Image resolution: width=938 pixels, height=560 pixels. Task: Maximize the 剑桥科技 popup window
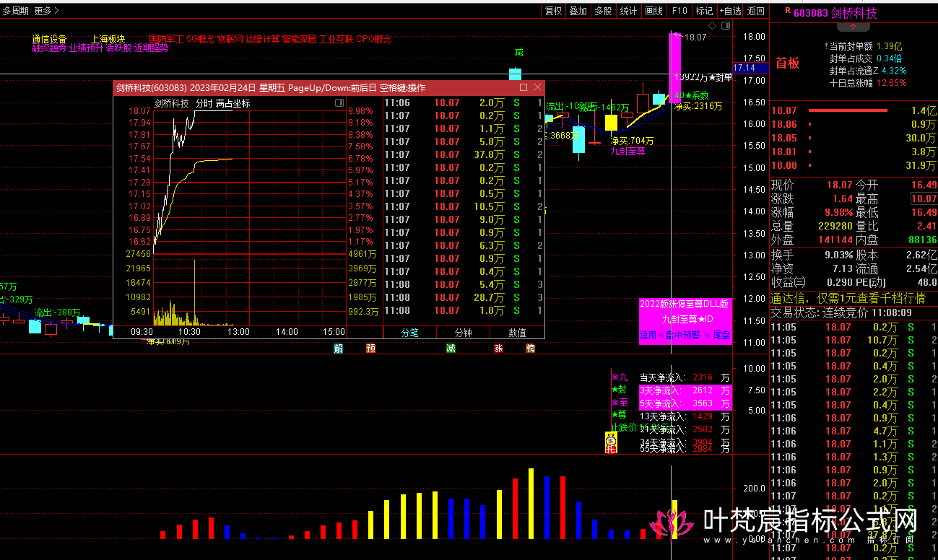pyautogui.click(x=524, y=87)
